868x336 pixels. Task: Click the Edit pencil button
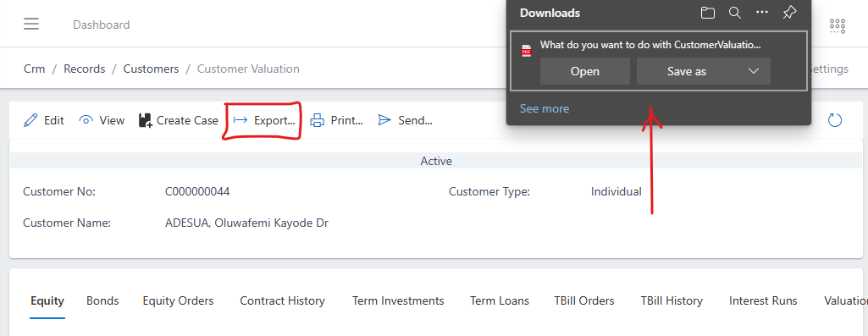coord(44,120)
